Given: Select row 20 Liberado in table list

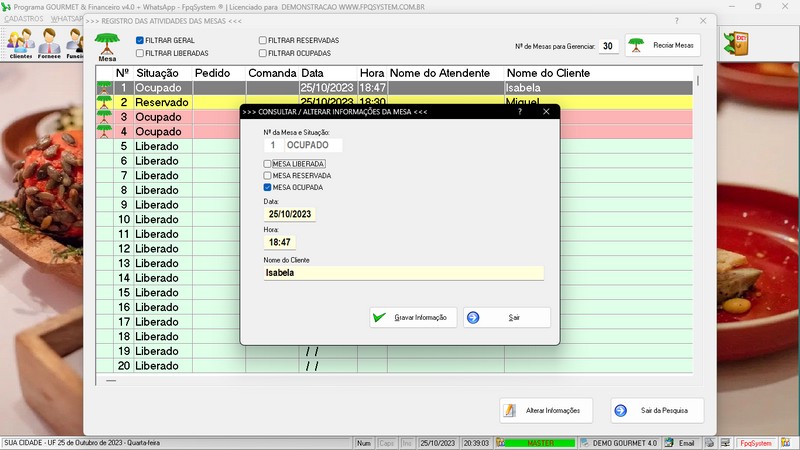Looking at the screenshot, I should [x=394, y=366].
